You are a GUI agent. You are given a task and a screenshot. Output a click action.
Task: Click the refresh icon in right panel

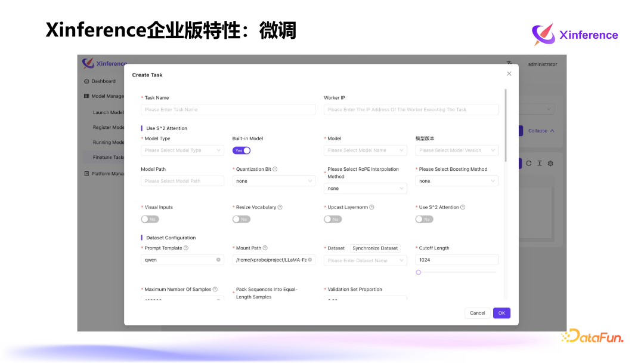(x=528, y=162)
